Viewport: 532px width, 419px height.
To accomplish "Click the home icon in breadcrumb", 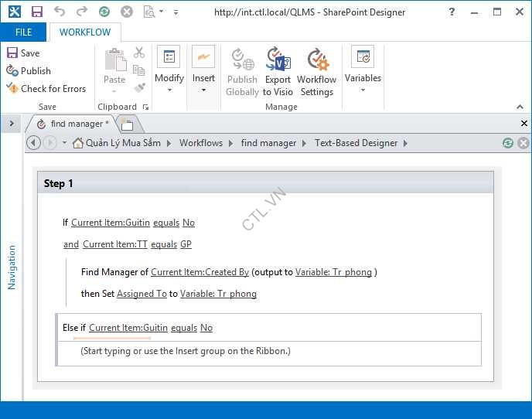I will [77, 143].
